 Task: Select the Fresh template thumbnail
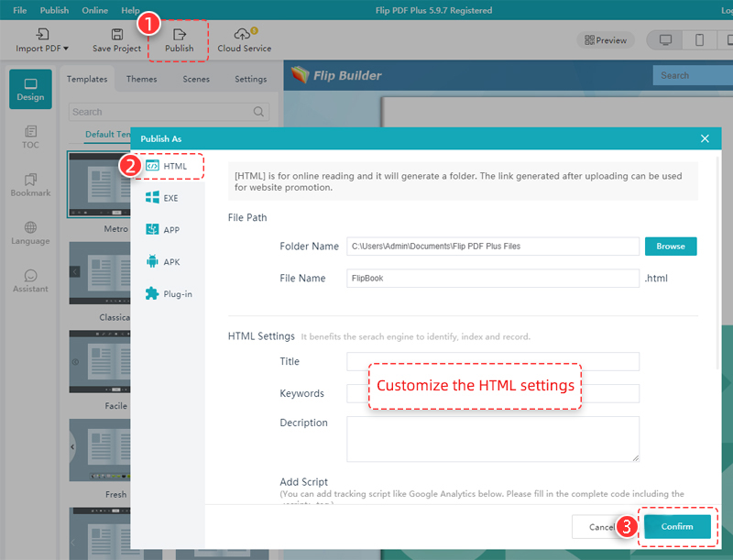[x=100, y=450]
